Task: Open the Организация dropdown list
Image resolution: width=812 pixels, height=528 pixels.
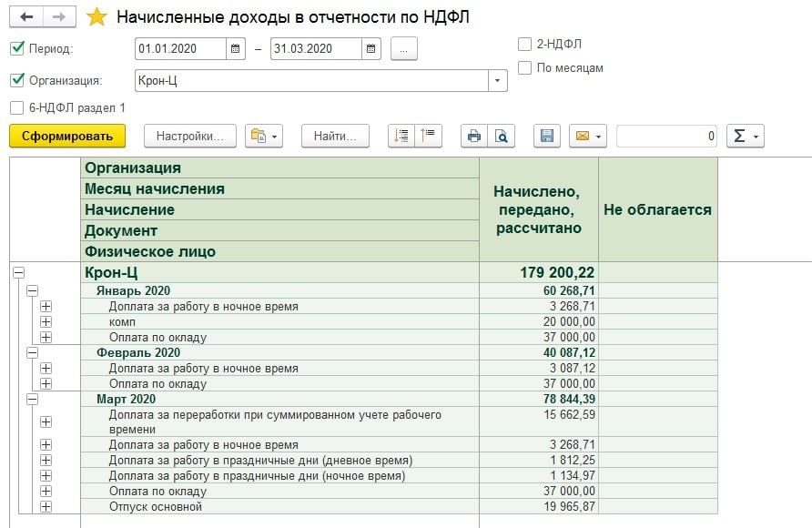Action: click(x=497, y=81)
